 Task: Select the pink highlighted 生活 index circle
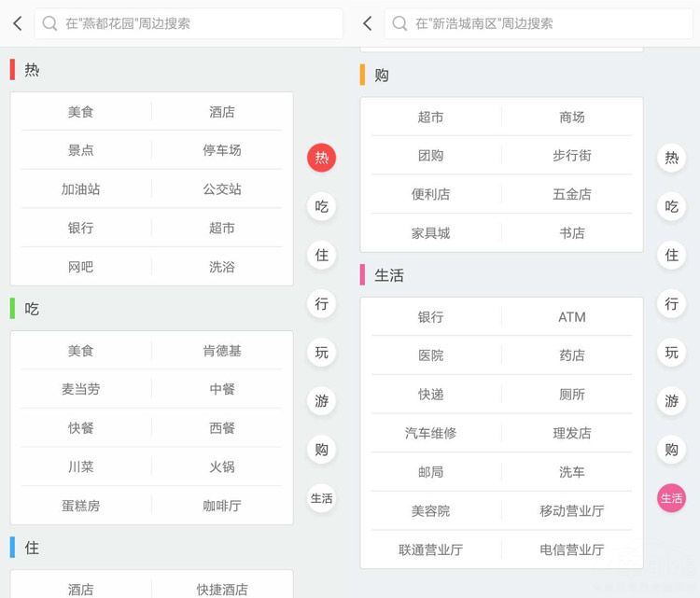tap(671, 498)
